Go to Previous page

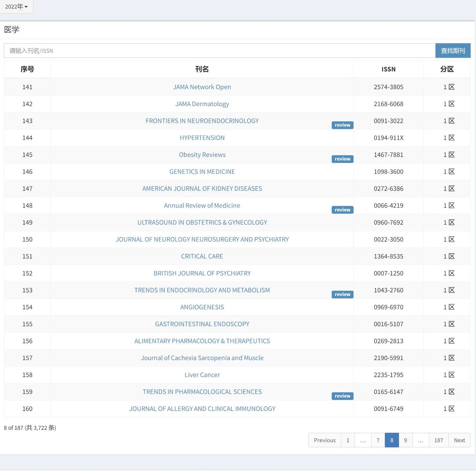(x=325, y=440)
